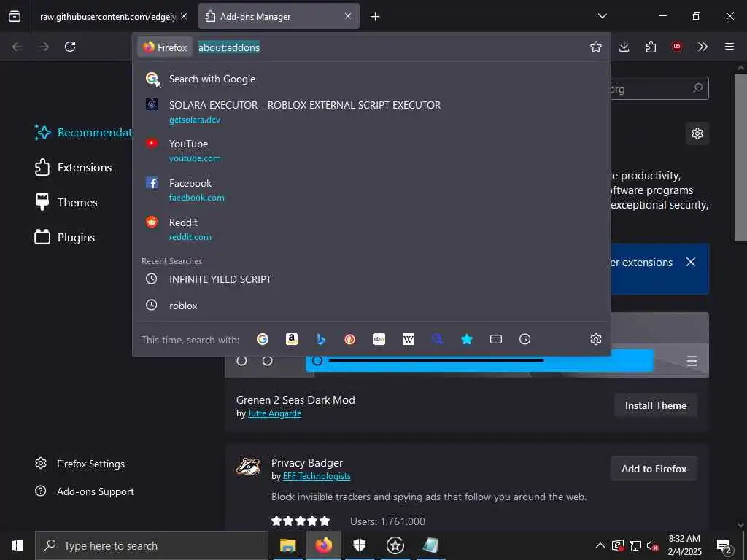747x560 pixels.
Task: Search this time with Google icon
Action: (263, 339)
